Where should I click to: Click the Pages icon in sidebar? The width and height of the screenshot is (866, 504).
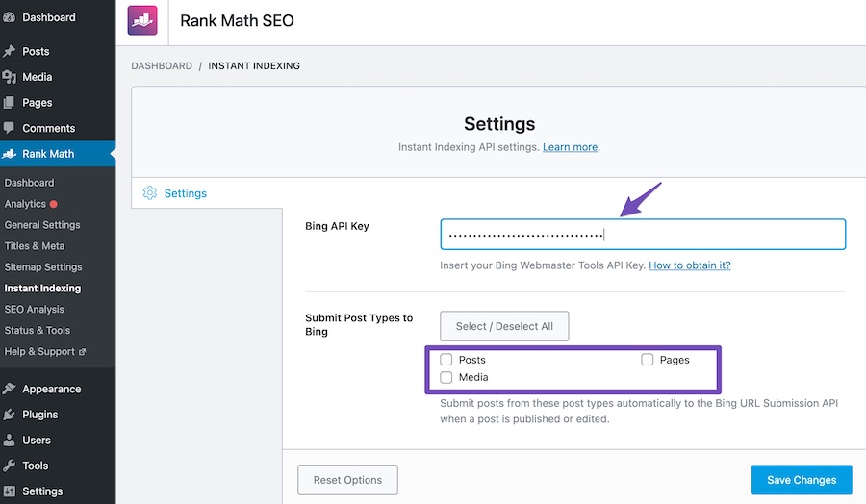coord(9,103)
